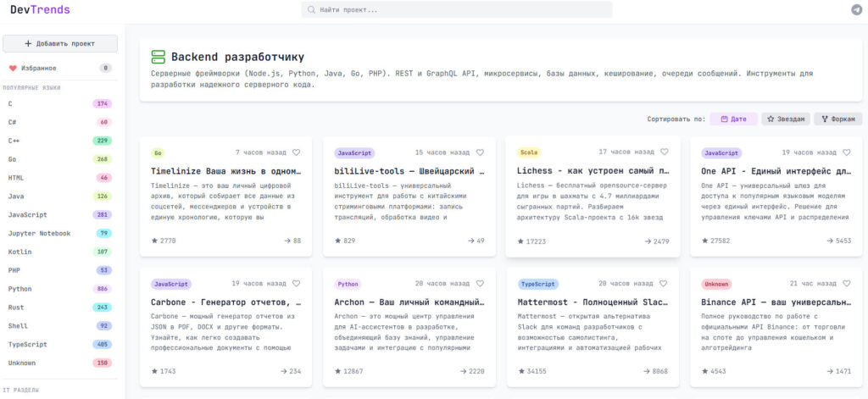Screen dimensions: 868x399
Task: Filter by Python language in sidebar
Action: 20,289
